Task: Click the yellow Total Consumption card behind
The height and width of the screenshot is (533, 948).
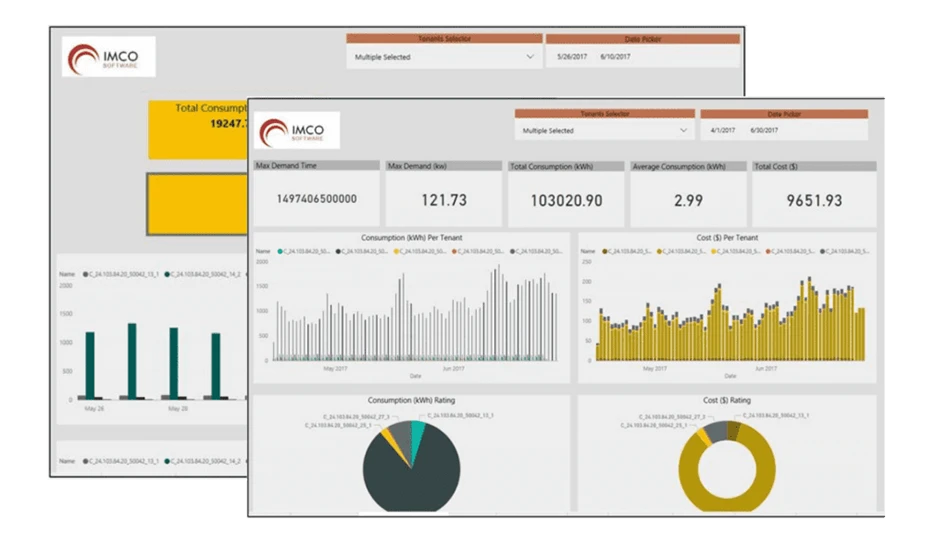Action: tap(195, 130)
